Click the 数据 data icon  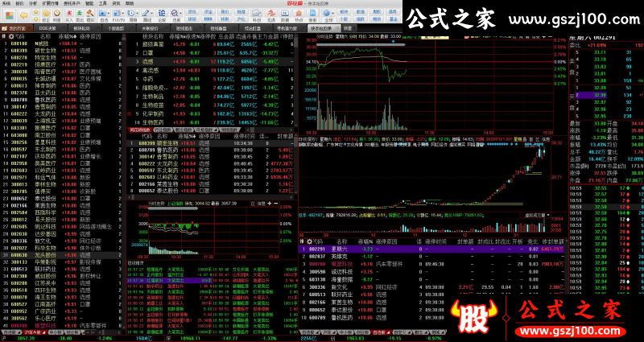tap(285, 14)
